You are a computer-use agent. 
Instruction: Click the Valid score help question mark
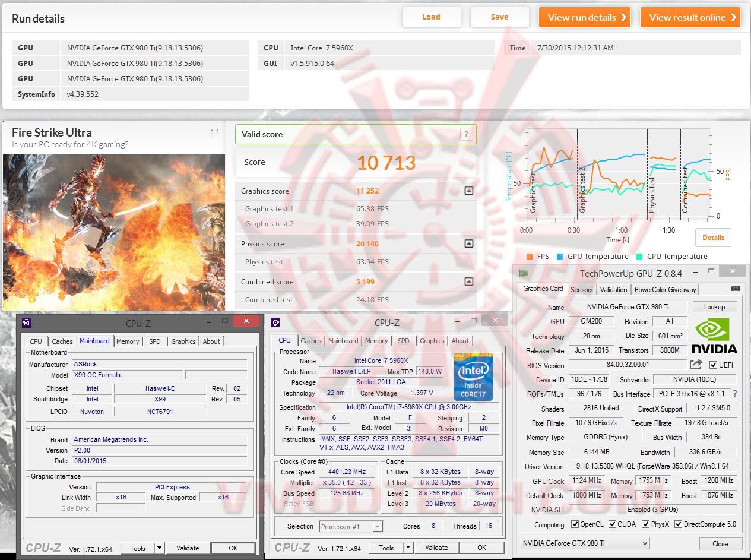467,134
